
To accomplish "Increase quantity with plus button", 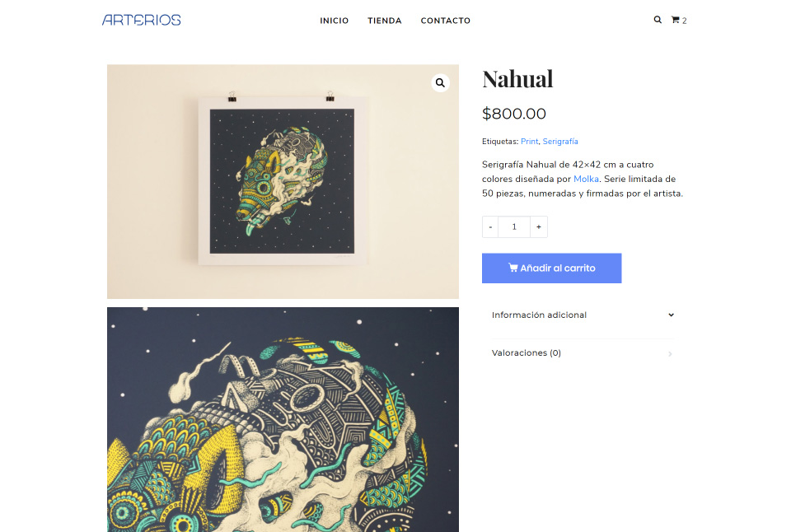I will 539,227.
